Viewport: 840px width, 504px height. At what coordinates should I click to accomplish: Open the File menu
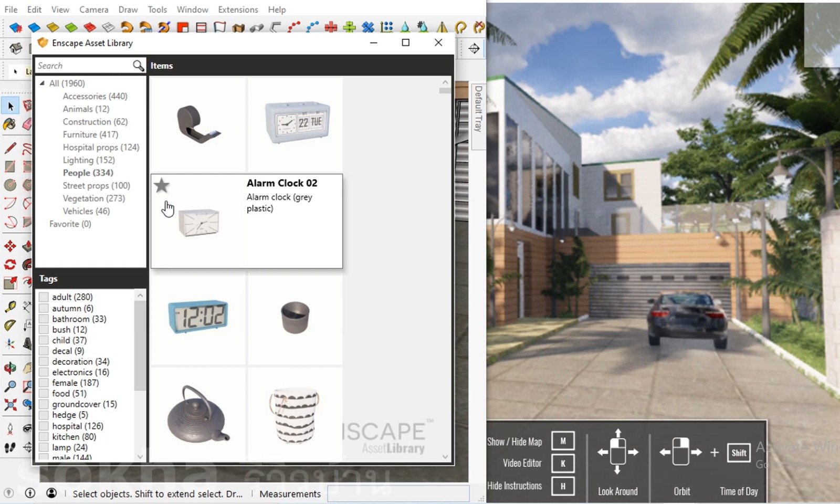coord(11,9)
